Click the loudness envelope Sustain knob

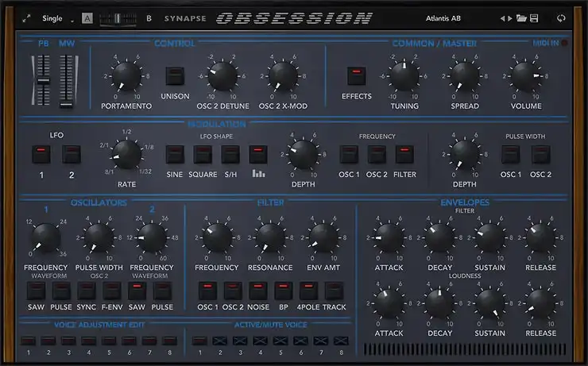[x=489, y=303]
